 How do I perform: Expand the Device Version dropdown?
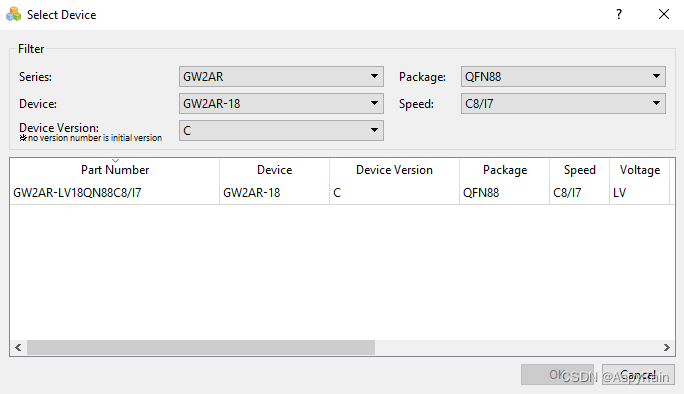281,130
